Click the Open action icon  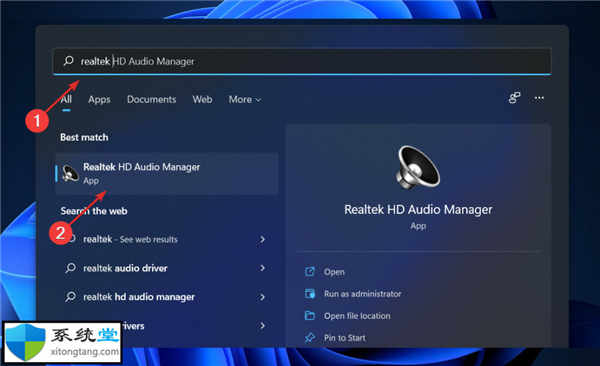tap(310, 272)
